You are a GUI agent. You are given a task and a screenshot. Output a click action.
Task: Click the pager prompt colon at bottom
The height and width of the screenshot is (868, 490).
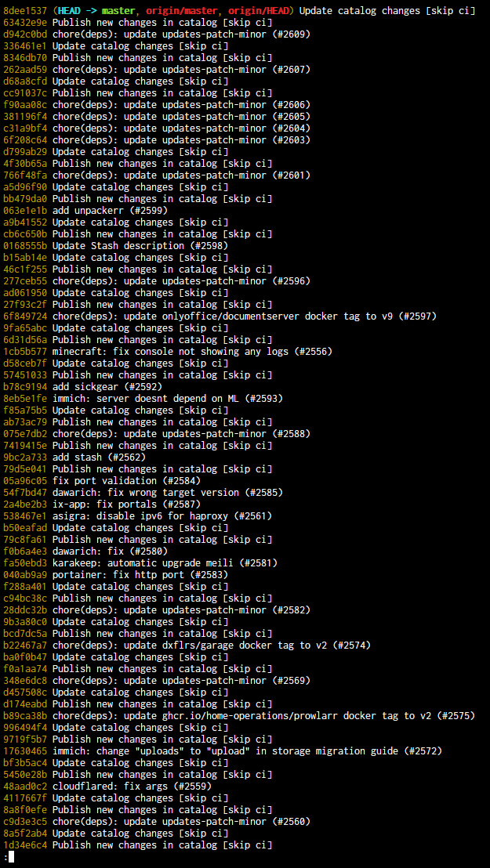pos(5,857)
